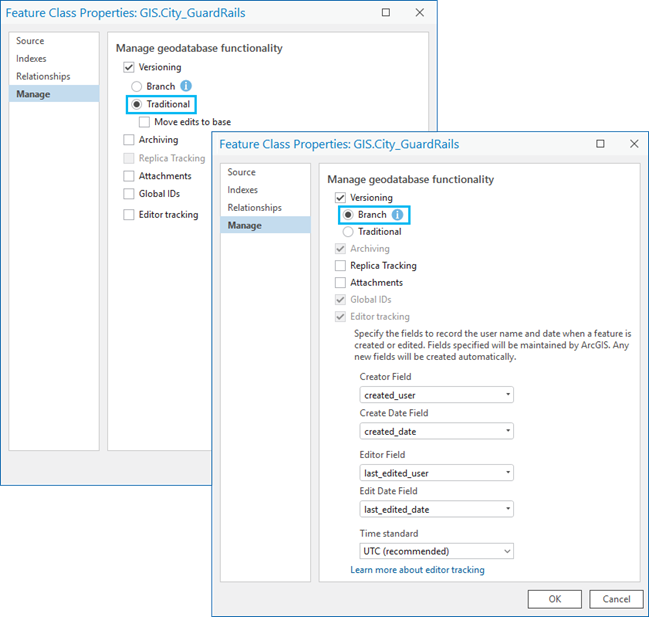649x617 pixels.
Task: Open the Creator Field dropdown
Action: point(436,395)
